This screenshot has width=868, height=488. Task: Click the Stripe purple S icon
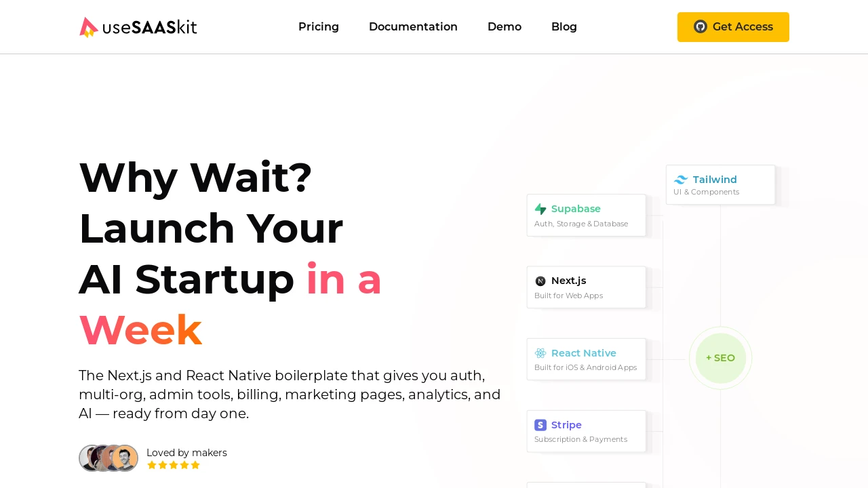(x=540, y=425)
